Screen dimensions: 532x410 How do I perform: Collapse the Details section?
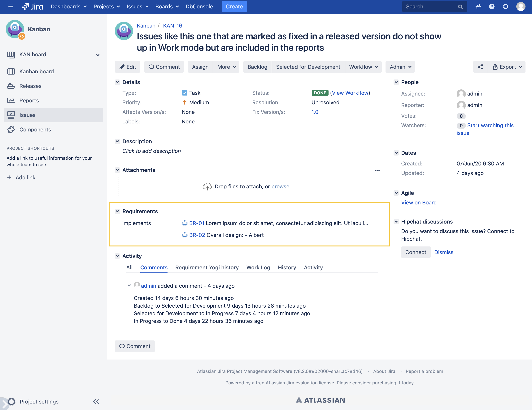point(117,82)
